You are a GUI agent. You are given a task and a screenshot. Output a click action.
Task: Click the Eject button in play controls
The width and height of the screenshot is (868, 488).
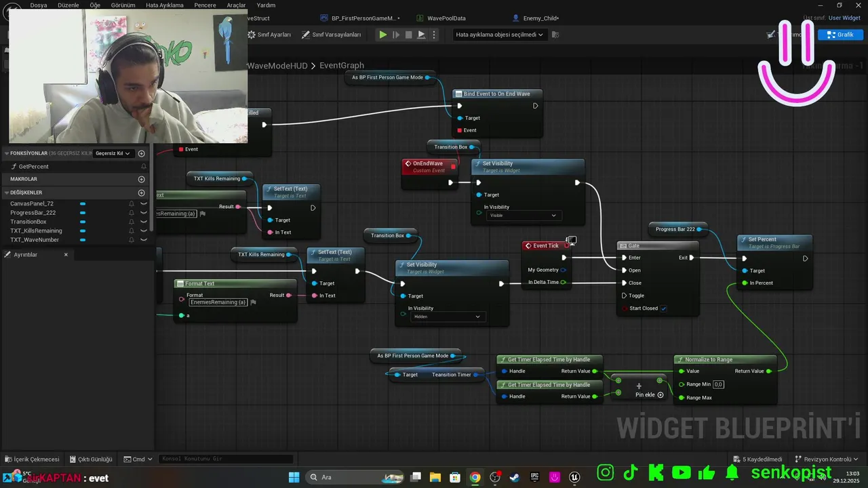pyautogui.click(x=421, y=35)
